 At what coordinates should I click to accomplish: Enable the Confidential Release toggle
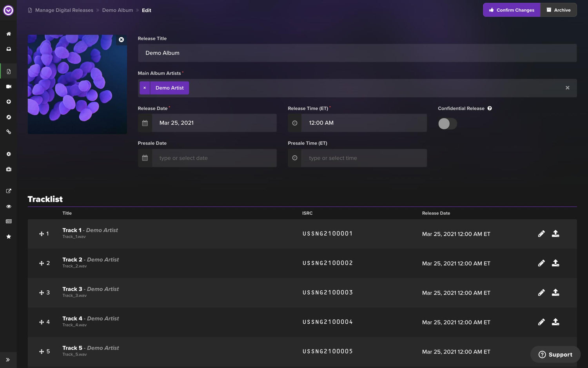(447, 124)
